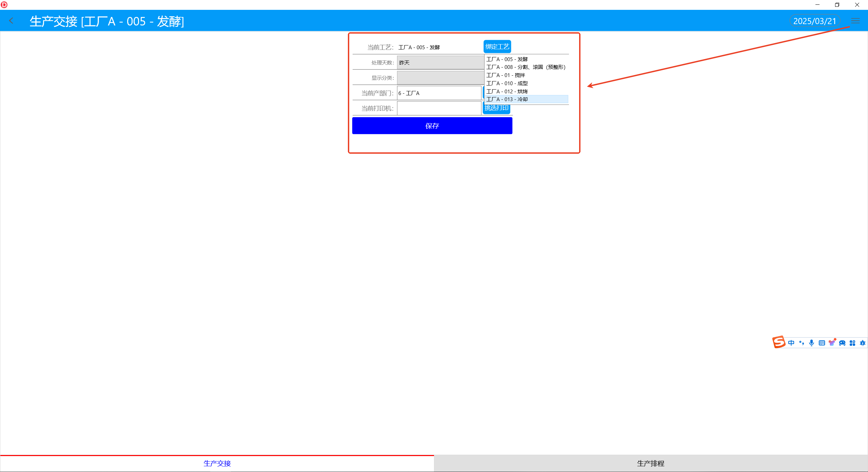The image size is (868, 472).
Task: Switch to the 生产交接 tab
Action: click(x=217, y=463)
